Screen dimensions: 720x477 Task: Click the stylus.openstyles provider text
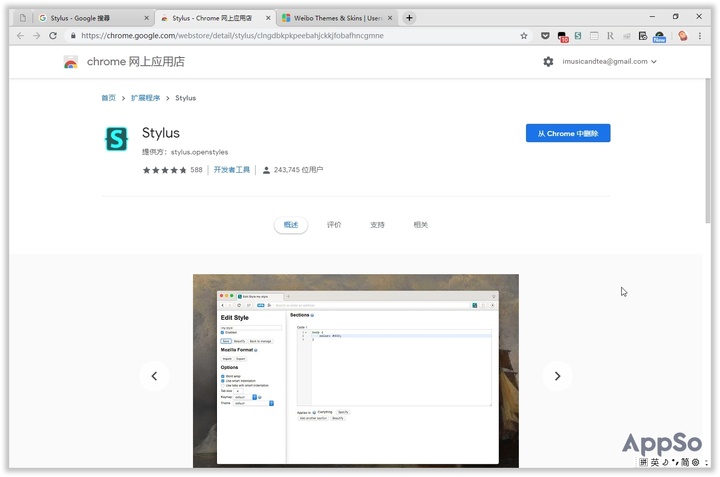tap(199, 152)
